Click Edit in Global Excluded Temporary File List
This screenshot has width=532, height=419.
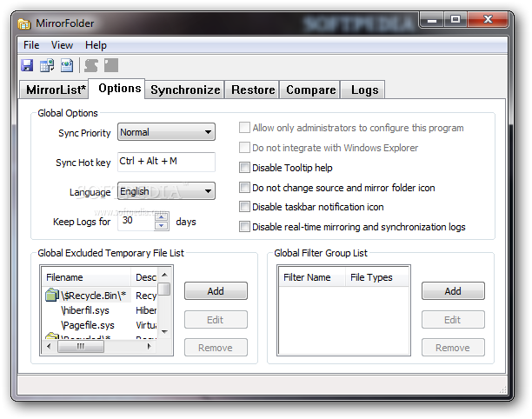pyautogui.click(x=216, y=320)
